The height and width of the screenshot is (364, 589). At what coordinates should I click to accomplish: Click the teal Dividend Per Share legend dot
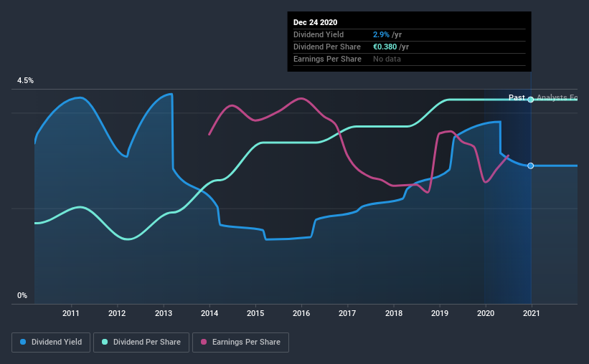click(105, 342)
